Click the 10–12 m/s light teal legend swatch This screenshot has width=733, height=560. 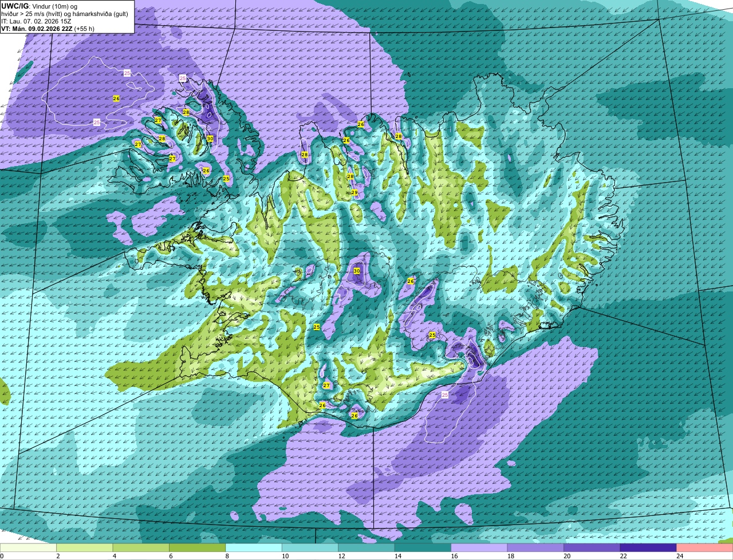pos(310,548)
